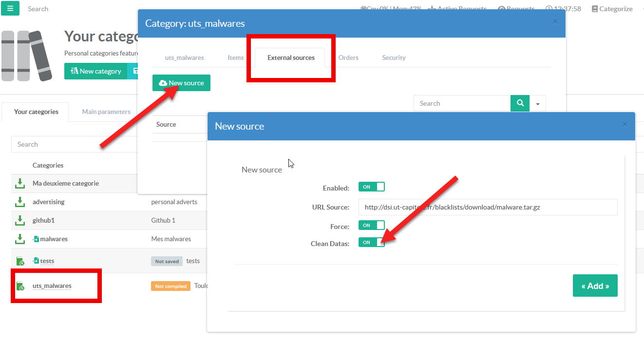
Task: Toggle the Enabled switch off
Action: [x=371, y=187]
